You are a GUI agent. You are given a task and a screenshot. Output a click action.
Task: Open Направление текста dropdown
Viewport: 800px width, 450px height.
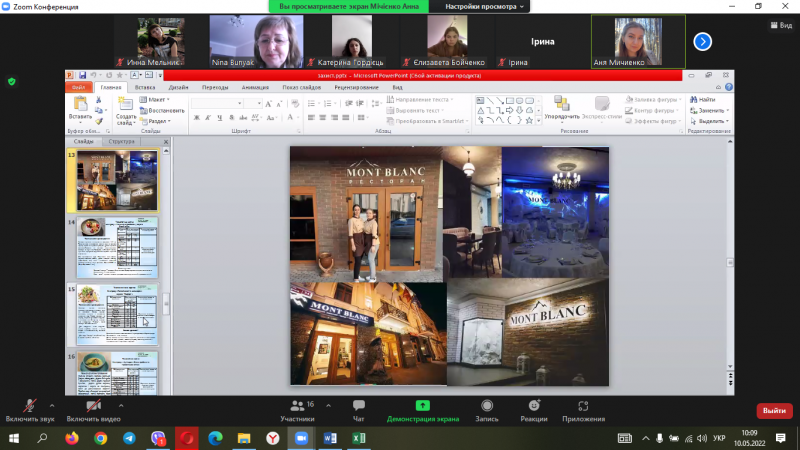[420, 99]
